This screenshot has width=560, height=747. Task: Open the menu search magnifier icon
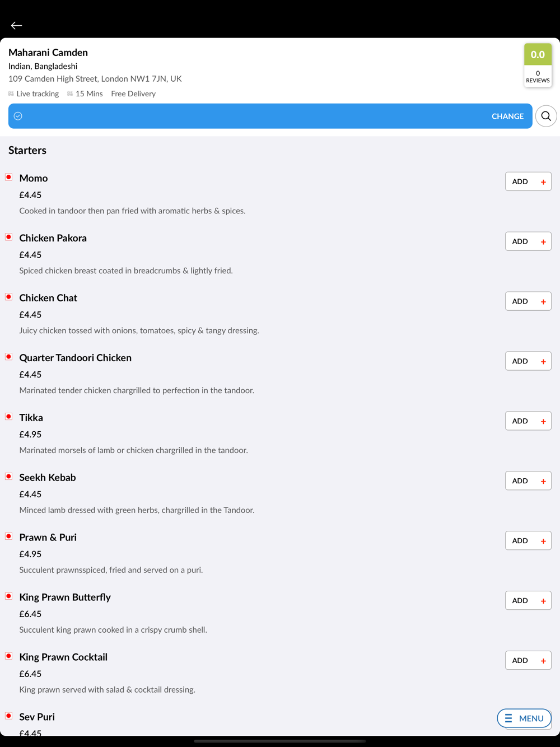[x=546, y=116]
